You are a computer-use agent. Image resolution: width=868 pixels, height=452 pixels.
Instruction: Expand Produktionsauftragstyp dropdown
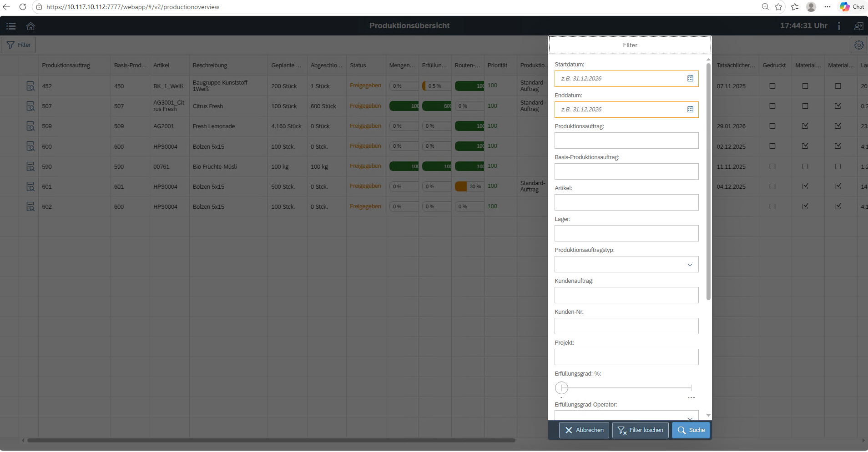(690, 265)
